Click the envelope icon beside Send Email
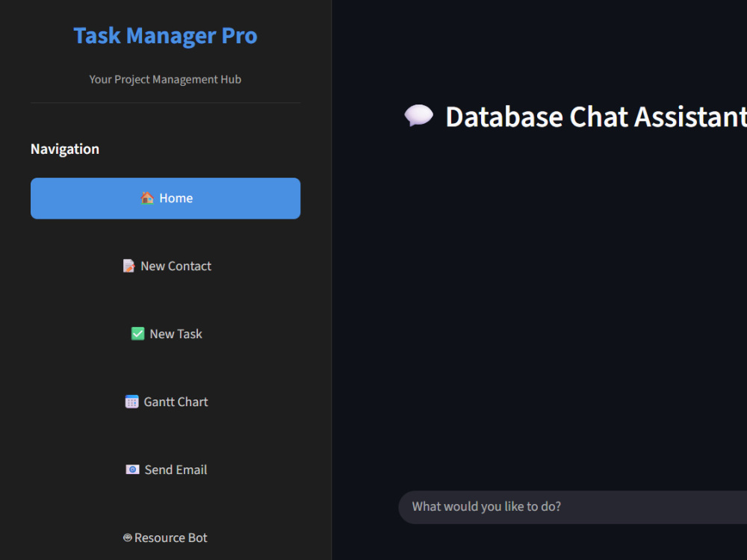This screenshot has height=560, width=747. pos(132,470)
